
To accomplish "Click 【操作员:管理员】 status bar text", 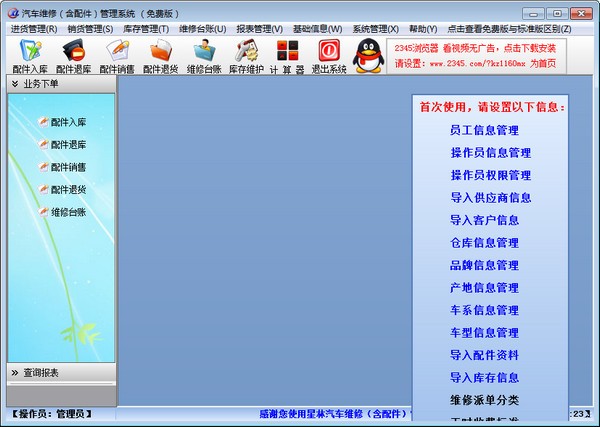I will (51, 414).
